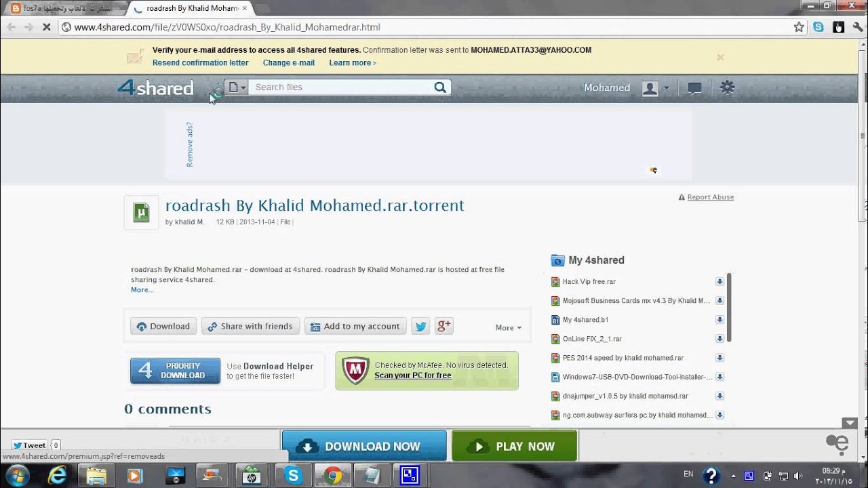Open the messages chat icon
Viewport: 868px width, 488px height.
[x=694, y=87]
